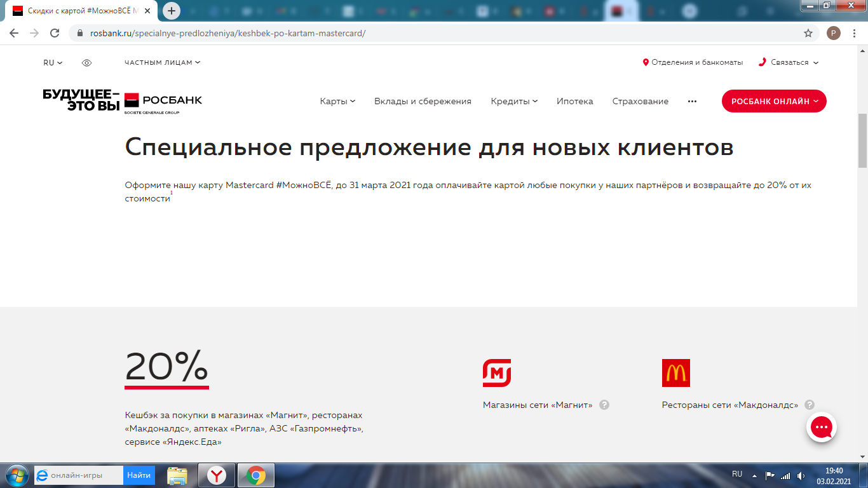
Task: Switch to Chrome in taskbar
Action: coord(256,475)
